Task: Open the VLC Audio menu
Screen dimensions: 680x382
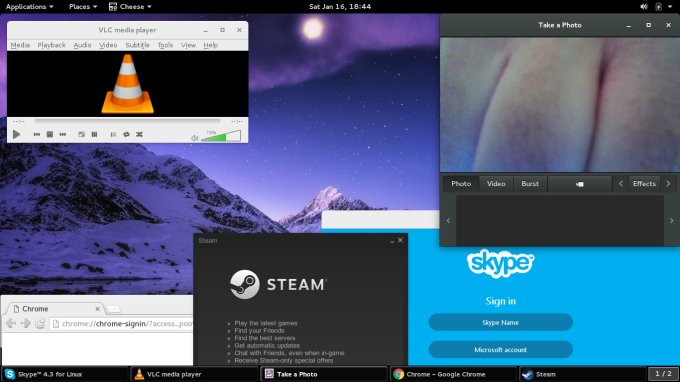Action: coord(82,45)
